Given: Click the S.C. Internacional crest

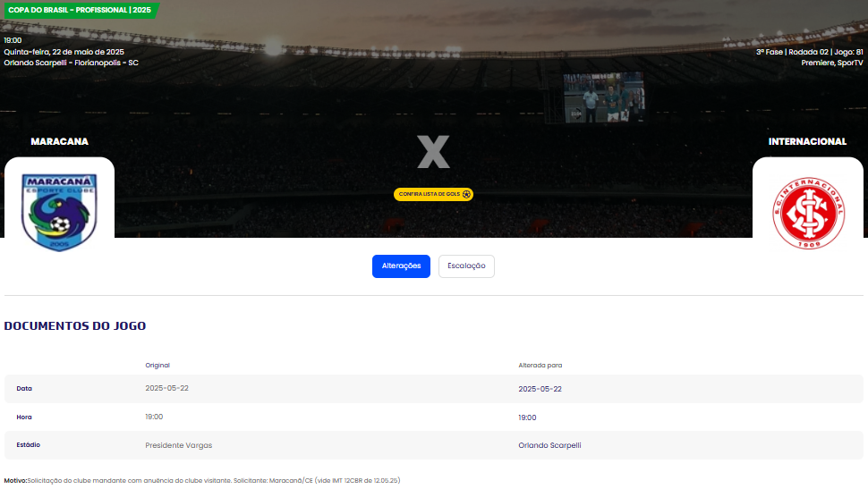Looking at the screenshot, I should (808, 214).
